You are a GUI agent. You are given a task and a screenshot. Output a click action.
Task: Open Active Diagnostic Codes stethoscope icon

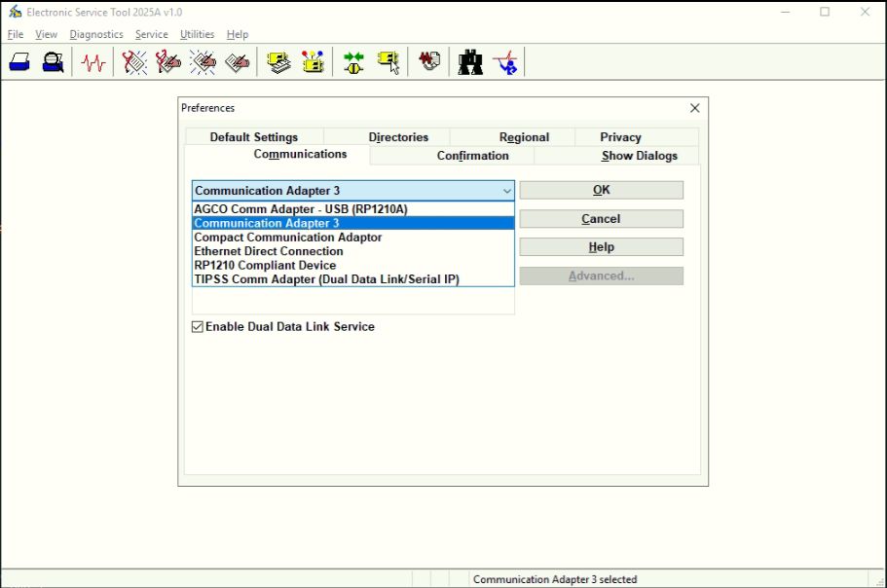134,62
